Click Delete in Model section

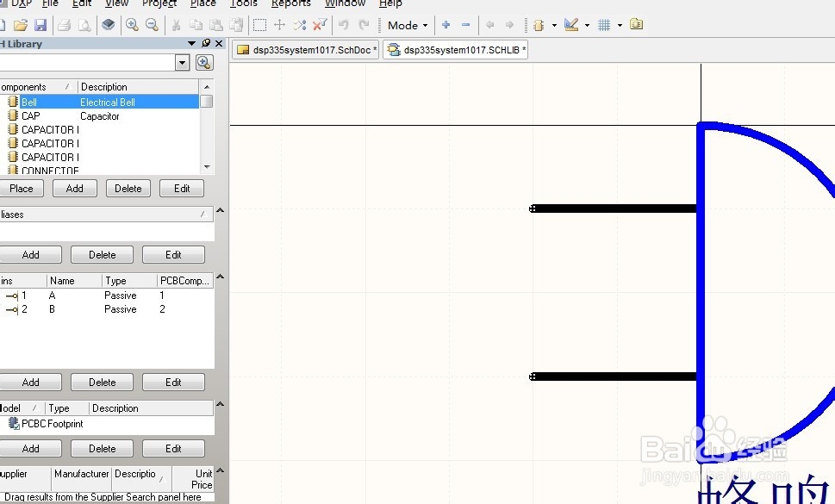coord(103,449)
